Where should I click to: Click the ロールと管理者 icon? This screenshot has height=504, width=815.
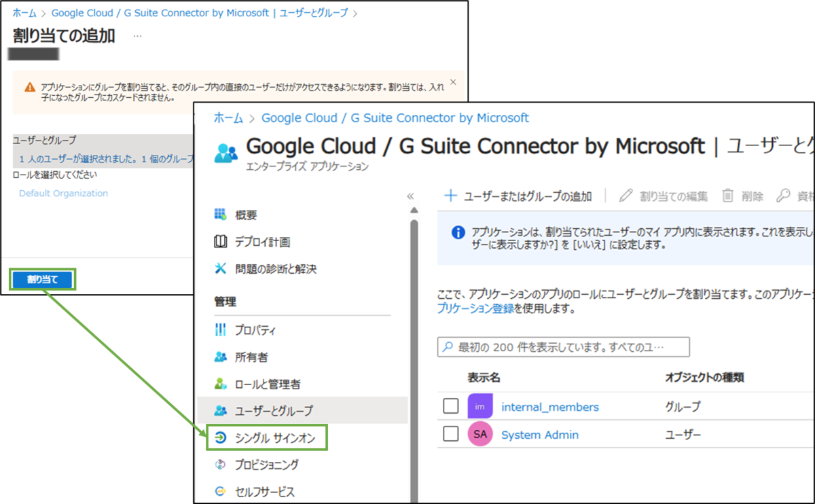point(220,384)
